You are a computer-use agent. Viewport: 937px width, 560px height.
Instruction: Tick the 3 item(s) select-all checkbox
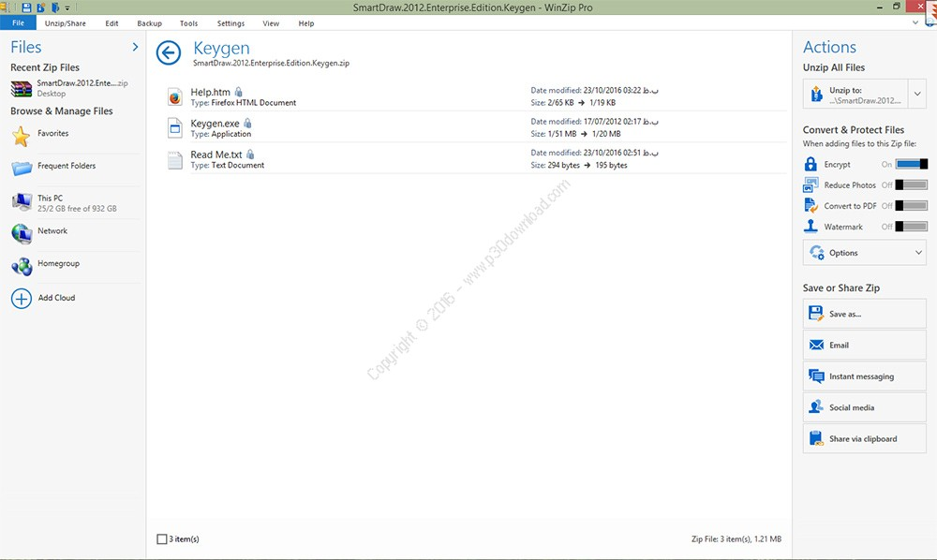(x=161, y=538)
